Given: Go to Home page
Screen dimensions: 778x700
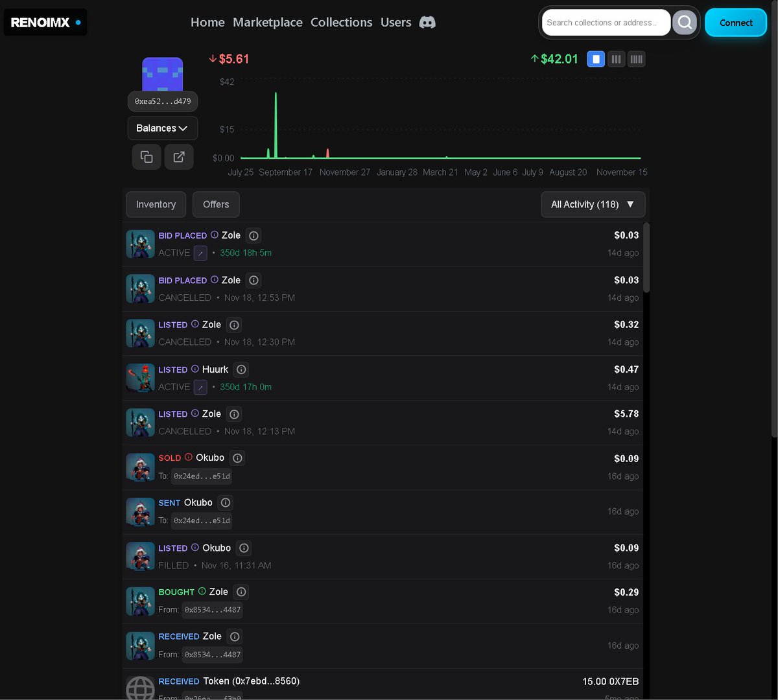Looking at the screenshot, I should pyautogui.click(x=207, y=23).
